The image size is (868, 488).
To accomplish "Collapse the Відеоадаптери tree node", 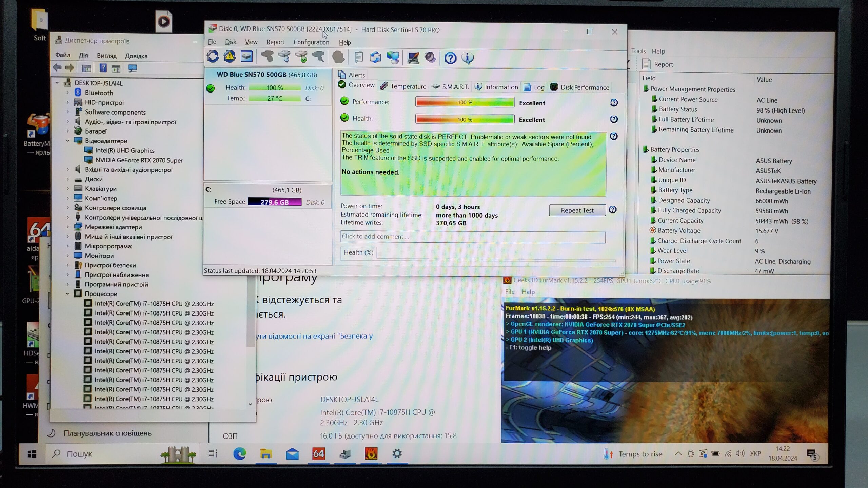I will tap(67, 141).
